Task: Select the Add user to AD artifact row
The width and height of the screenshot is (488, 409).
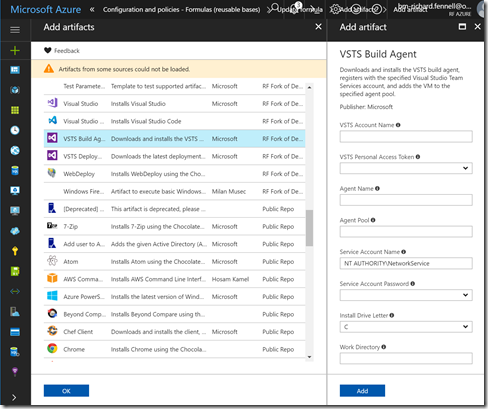Action: pyautogui.click(x=174, y=244)
